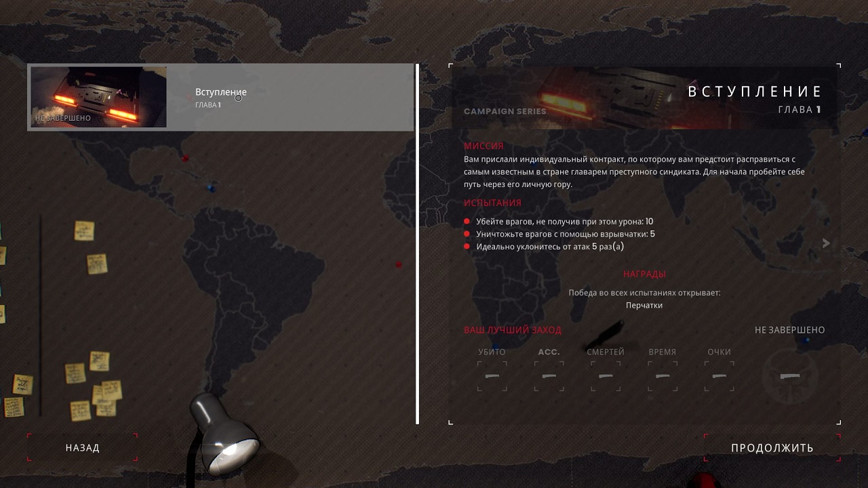Click the circular rank emblem under НЕ ЗАВЕРШЕНО
The image size is (868, 488).
789,376
